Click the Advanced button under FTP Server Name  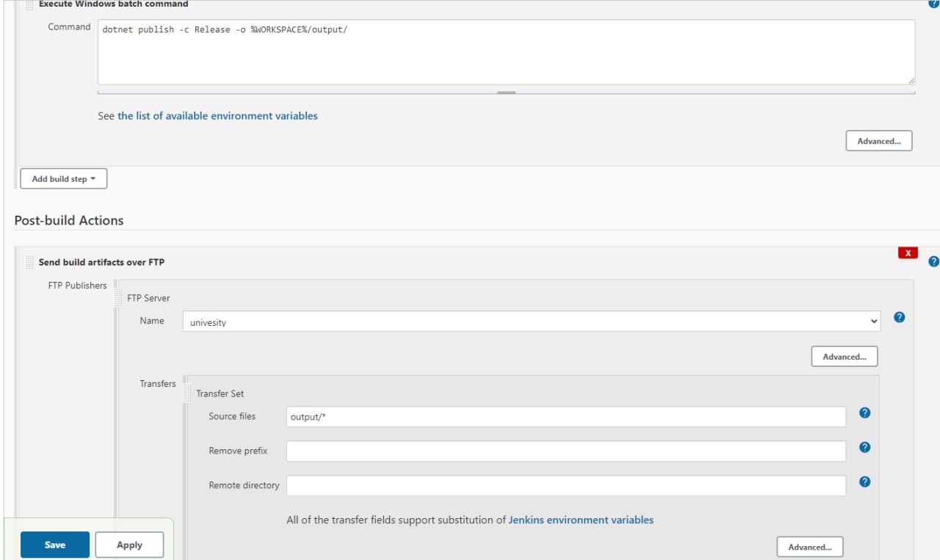tap(845, 357)
